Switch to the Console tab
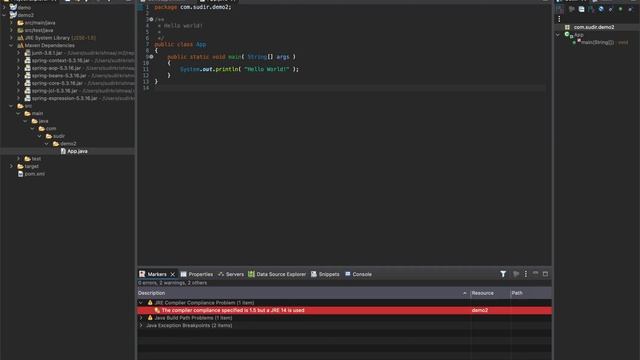The width and height of the screenshot is (640, 360). [x=358, y=274]
